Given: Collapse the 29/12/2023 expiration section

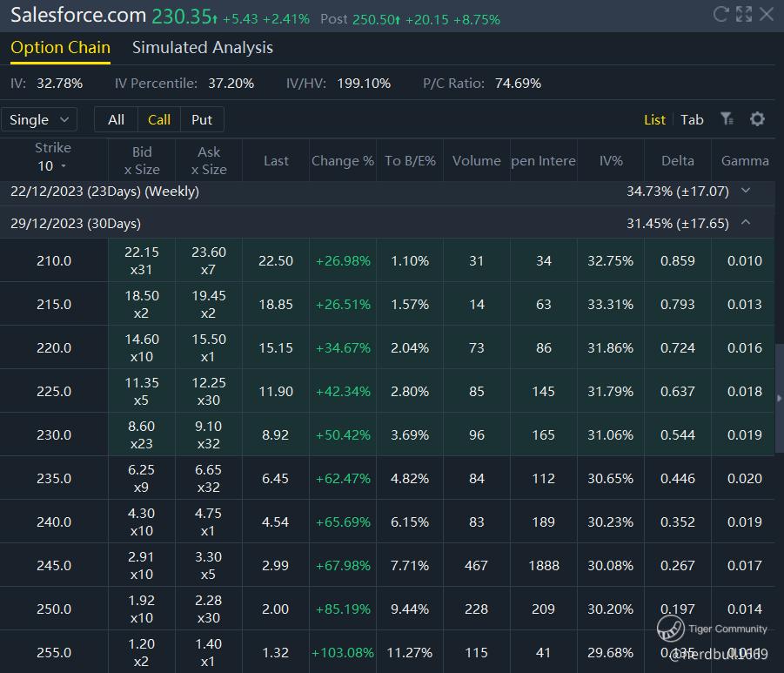Looking at the screenshot, I should 745,223.
